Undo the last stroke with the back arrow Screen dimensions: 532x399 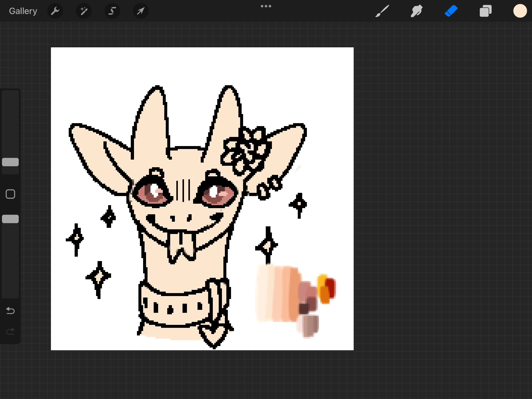10,311
